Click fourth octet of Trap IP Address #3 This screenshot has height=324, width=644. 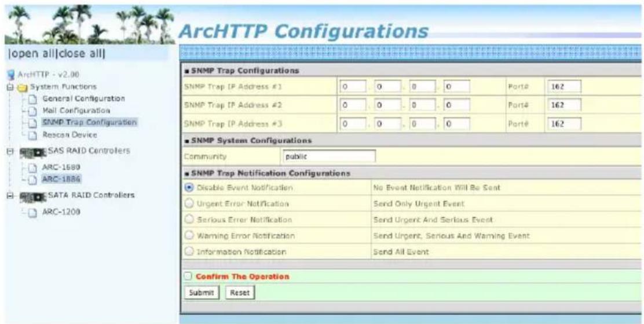click(457, 124)
